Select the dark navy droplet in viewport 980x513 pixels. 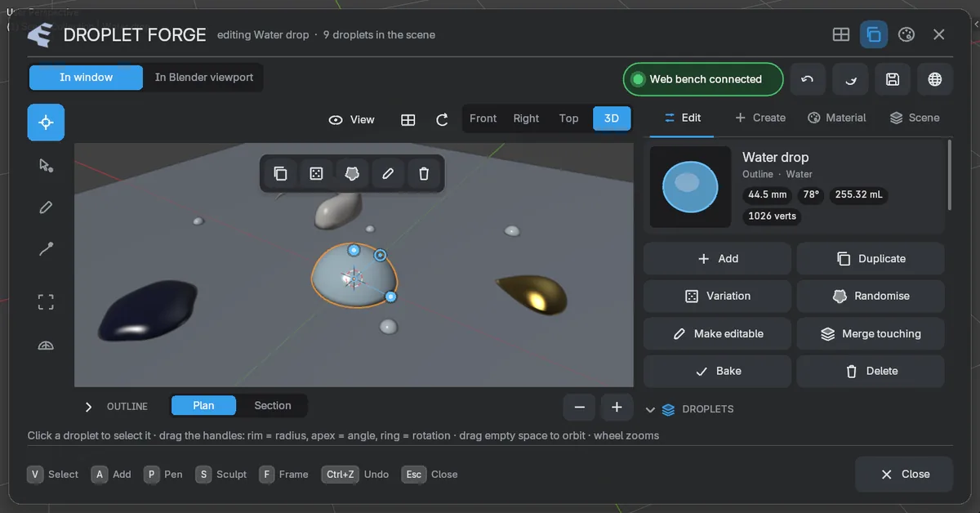[x=148, y=310]
